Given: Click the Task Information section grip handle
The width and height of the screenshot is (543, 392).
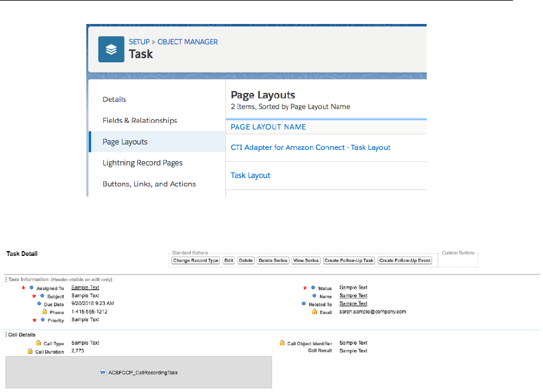Looking at the screenshot, I should [x=5, y=279].
